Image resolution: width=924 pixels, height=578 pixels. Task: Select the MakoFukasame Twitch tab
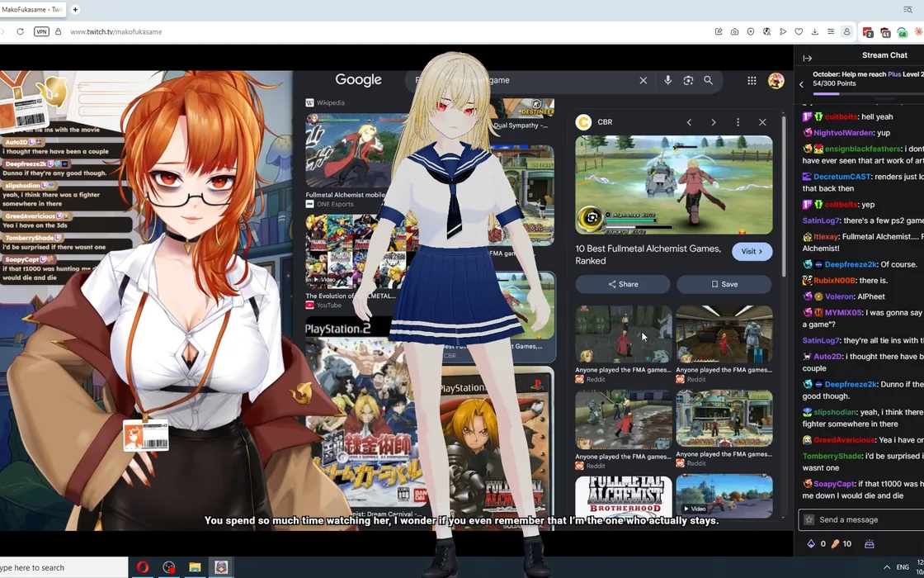[x=32, y=9]
